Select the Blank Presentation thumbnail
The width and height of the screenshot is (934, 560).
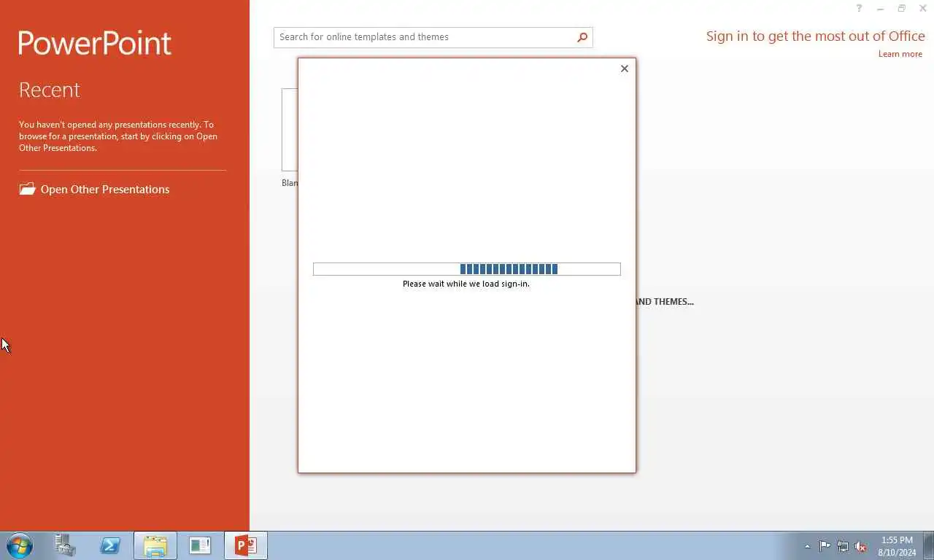290,130
